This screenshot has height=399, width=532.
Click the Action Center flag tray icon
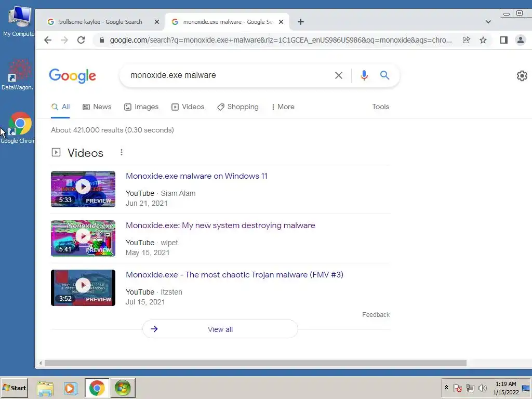pyautogui.click(x=457, y=388)
